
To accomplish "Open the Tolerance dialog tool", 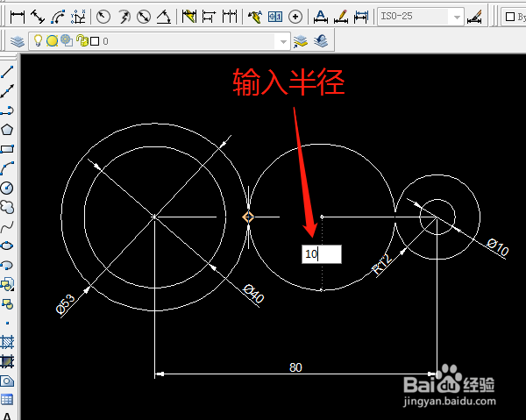I will (x=275, y=17).
